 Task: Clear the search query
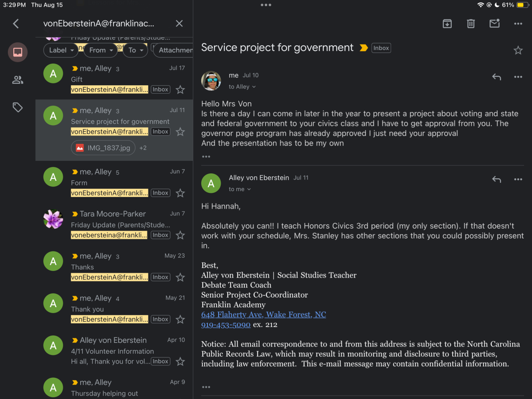click(179, 24)
